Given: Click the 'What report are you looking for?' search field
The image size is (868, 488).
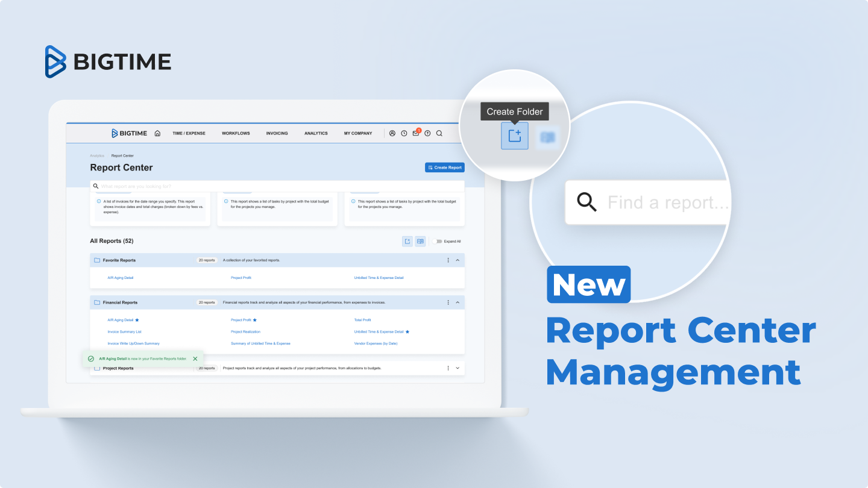Looking at the screenshot, I should click(x=277, y=186).
